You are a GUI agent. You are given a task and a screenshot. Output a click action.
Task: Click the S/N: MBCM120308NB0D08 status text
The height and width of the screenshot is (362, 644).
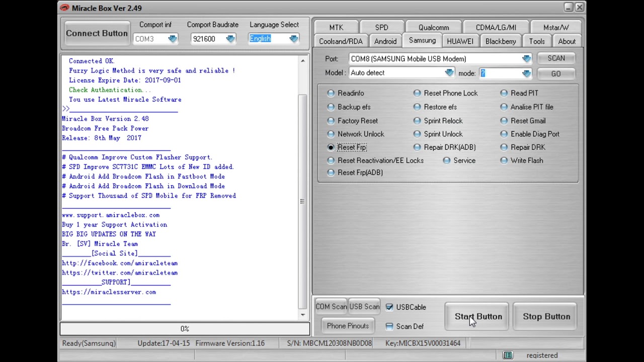tap(330, 343)
